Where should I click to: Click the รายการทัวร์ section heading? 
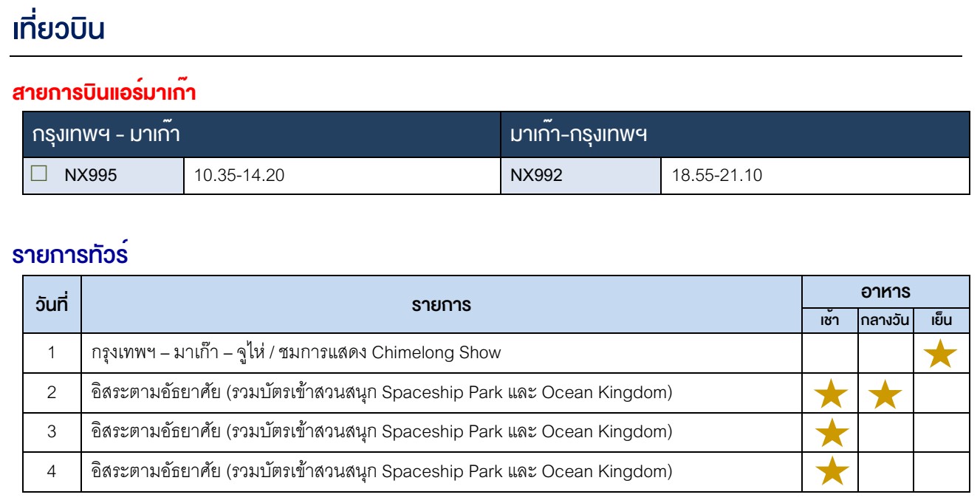click(x=71, y=255)
